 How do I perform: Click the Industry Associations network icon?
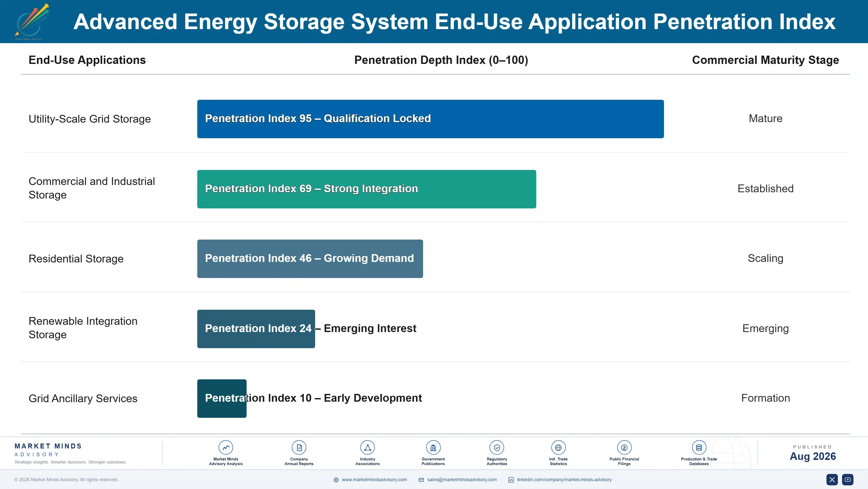click(367, 447)
